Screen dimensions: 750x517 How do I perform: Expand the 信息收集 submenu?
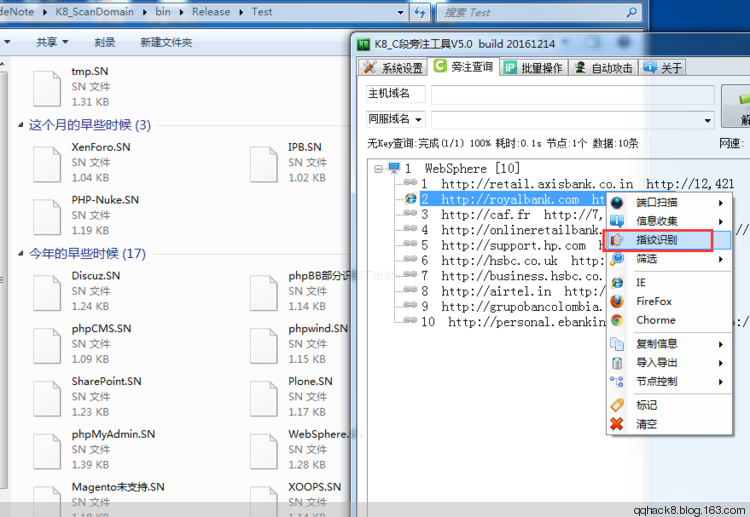click(x=720, y=221)
